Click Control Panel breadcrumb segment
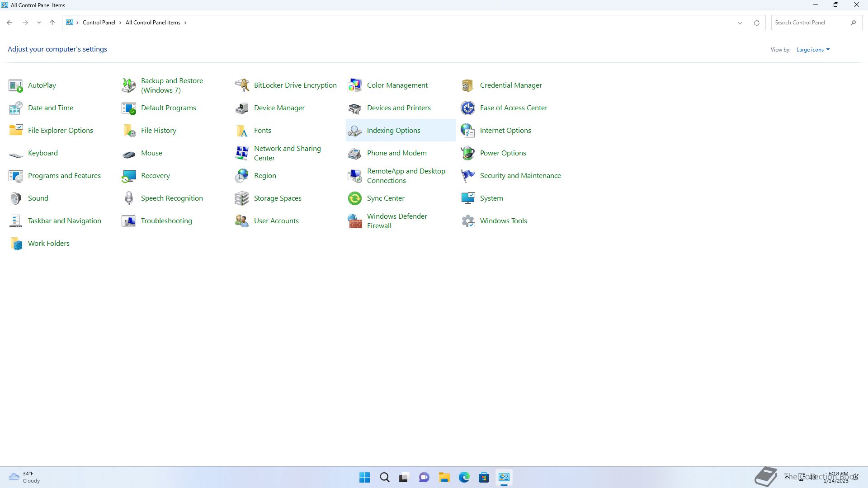Screen dimensions: 868x488 point(99,23)
